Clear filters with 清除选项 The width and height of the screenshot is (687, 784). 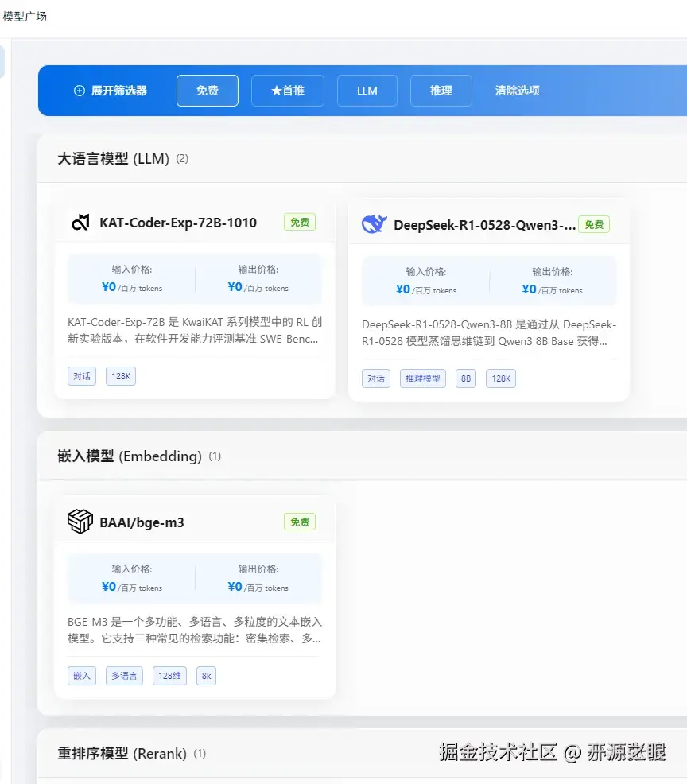coord(518,91)
